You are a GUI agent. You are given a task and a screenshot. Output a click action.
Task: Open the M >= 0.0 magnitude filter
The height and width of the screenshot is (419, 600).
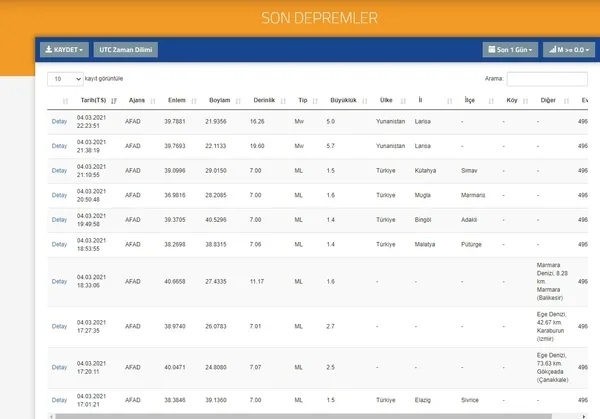(567, 49)
